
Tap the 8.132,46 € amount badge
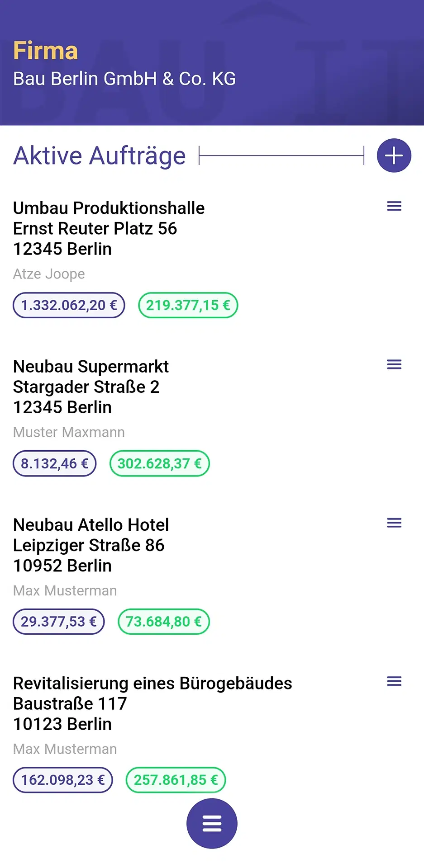point(55,463)
